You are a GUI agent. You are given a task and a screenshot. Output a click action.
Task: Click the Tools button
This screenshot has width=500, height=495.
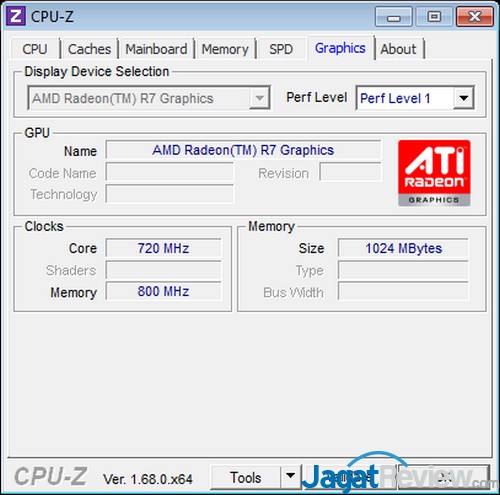click(x=246, y=477)
